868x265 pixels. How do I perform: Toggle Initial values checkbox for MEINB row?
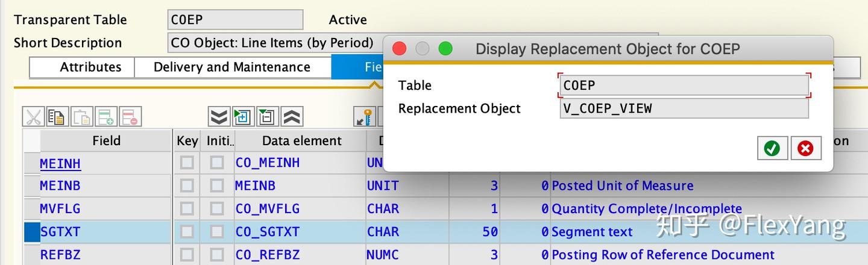tap(217, 186)
